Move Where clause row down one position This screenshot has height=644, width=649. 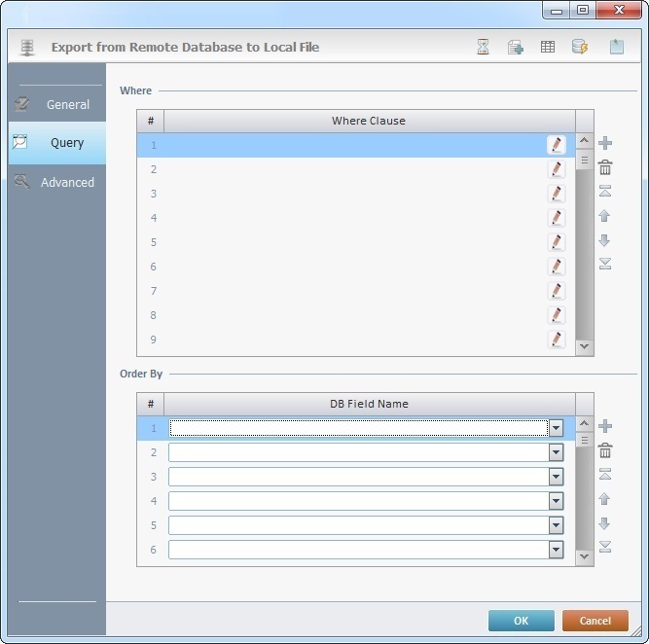[x=605, y=240]
